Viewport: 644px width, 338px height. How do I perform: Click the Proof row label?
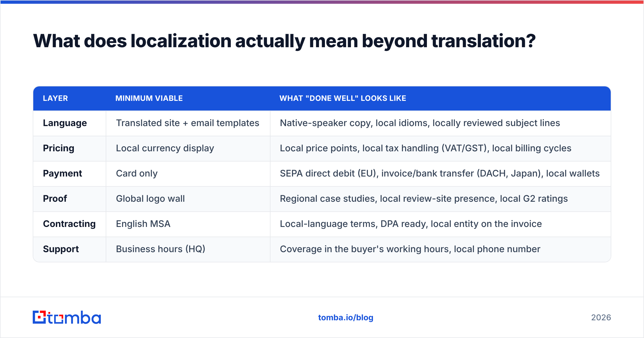[55, 199]
